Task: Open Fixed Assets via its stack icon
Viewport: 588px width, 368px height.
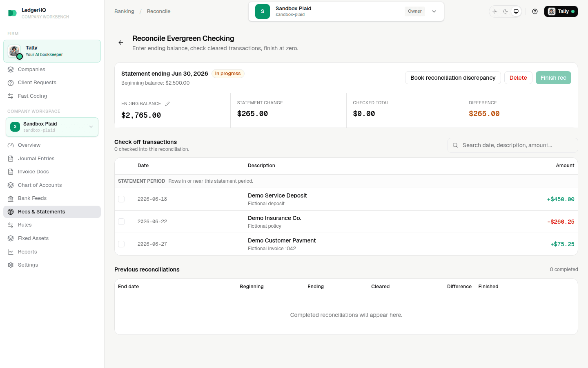Action: 11,238
